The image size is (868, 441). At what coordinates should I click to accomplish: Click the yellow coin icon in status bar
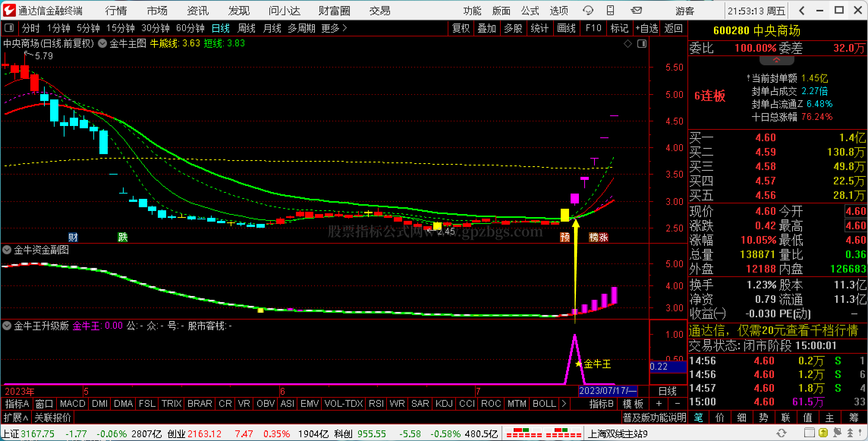coord(823,433)
